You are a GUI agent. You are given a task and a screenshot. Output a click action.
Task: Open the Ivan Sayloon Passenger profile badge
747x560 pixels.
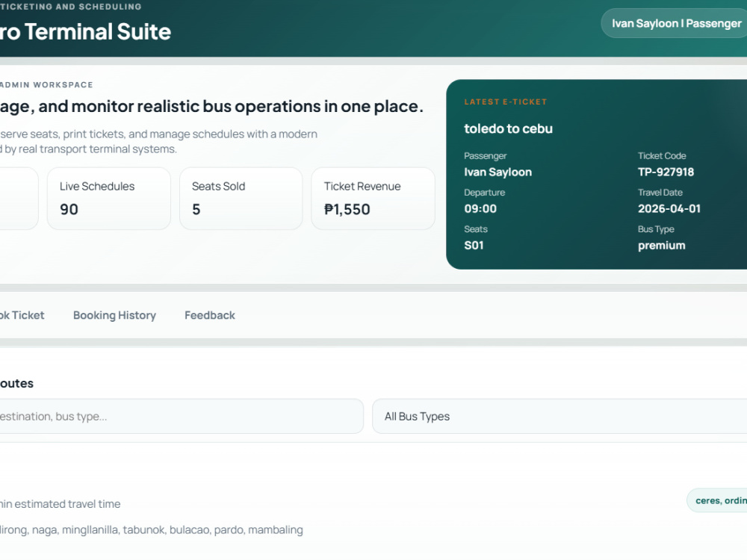click(674, 23)
